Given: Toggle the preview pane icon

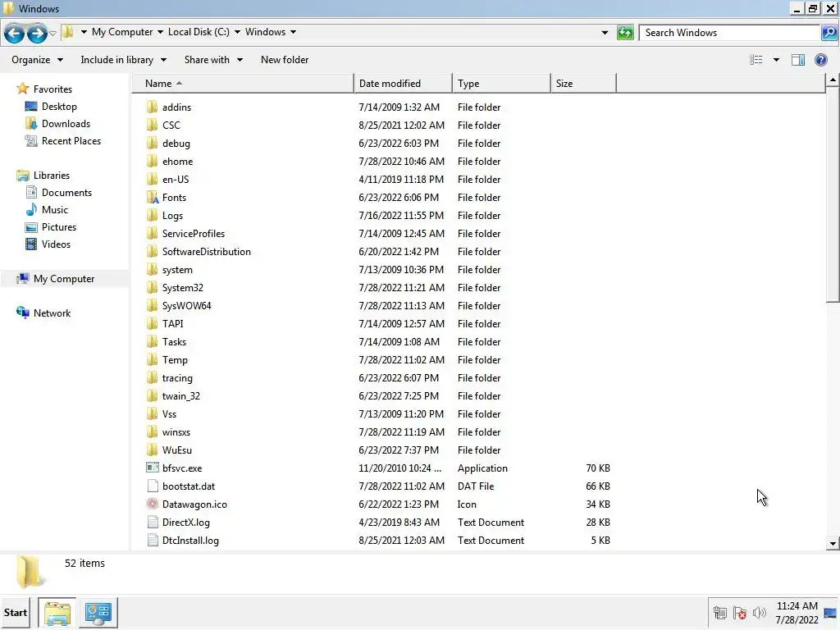Looking at the screenshot, I should pyautogui.click(x=798, y=60).
